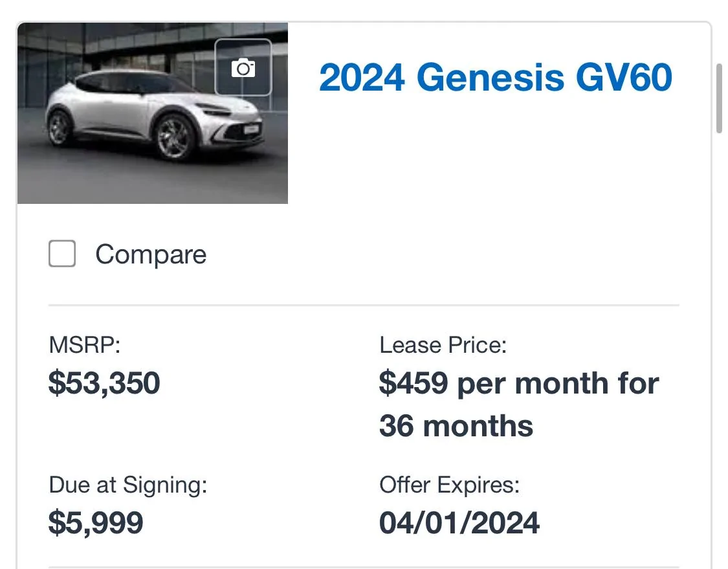Open the 2024 Genesis GV60 title link
This screenshot has height=569, width=728.
(496, 78)
